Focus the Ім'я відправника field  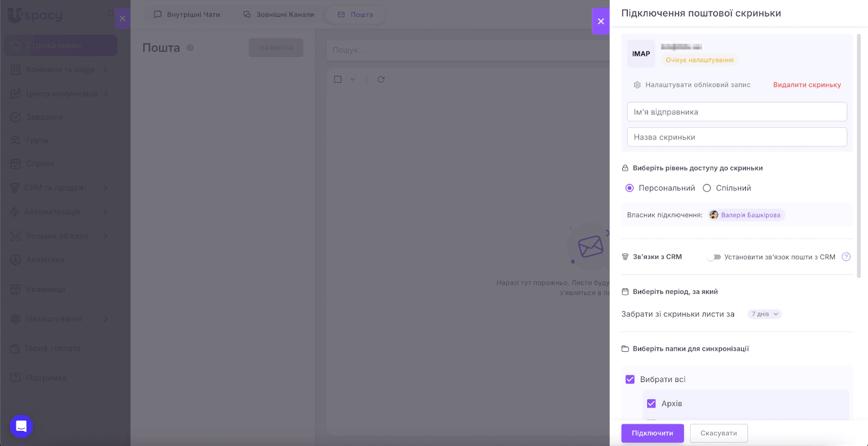tap(737, 112)
